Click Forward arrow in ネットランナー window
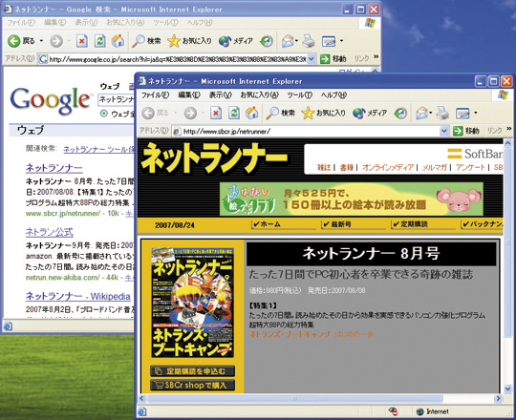The height and width of the screenshot is (420, 516). 190,113
